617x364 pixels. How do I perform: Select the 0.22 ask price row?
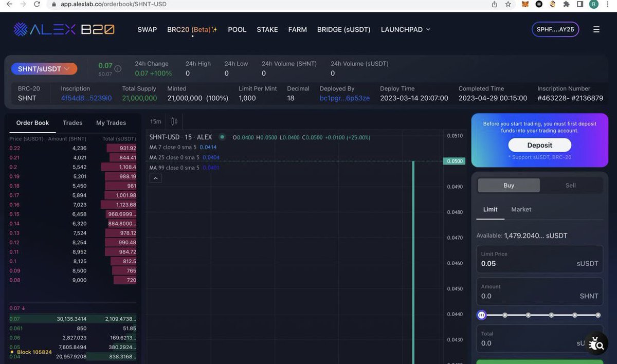point(72,148)
